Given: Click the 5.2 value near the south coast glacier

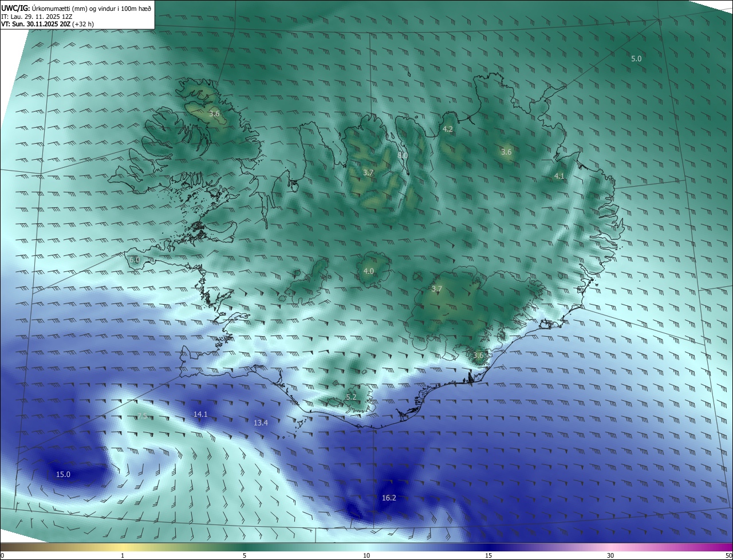Looking at the screenshot, I should [351, 397].
